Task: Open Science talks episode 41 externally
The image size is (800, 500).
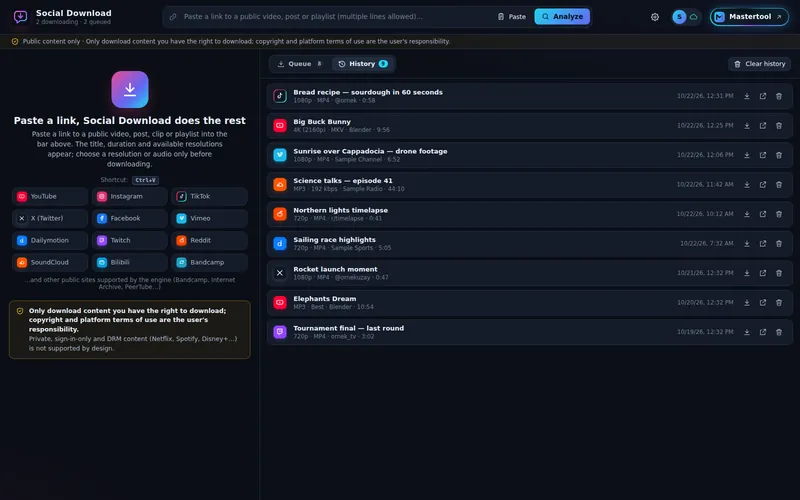Action: (763, 185)
